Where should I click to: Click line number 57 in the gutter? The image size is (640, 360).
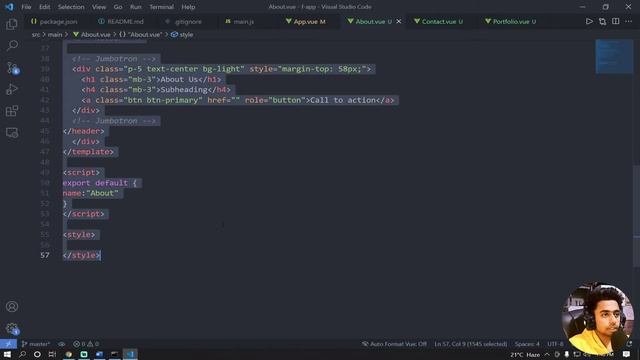point(45,255)
